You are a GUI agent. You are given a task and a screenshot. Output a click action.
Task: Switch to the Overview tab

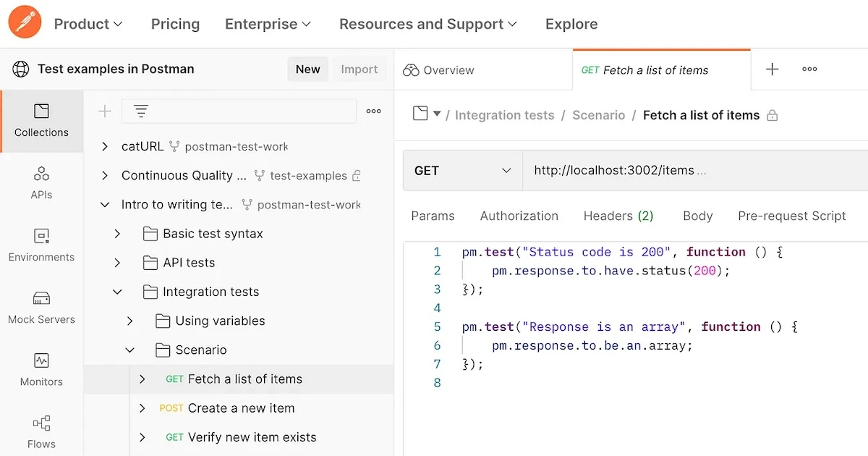click(439, 70)
